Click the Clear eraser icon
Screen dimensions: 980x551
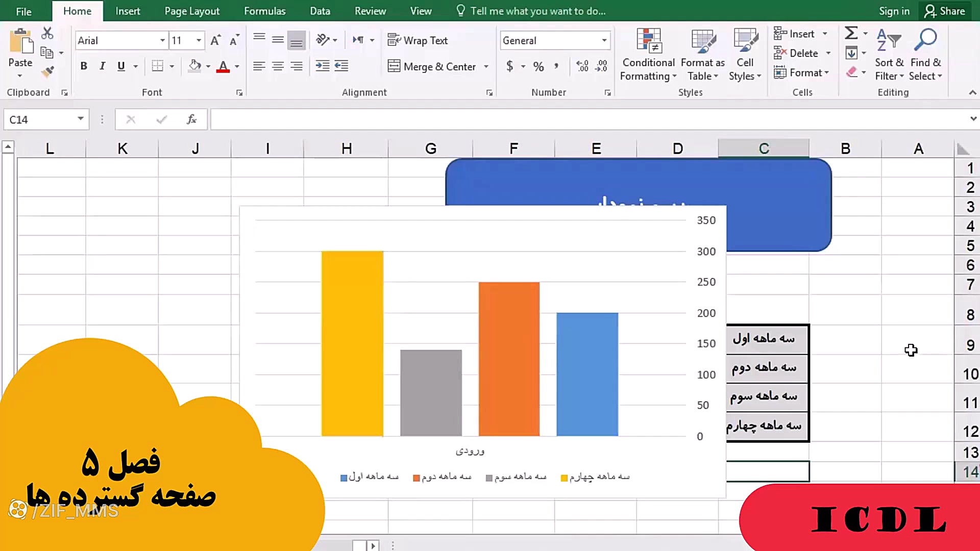851,72
